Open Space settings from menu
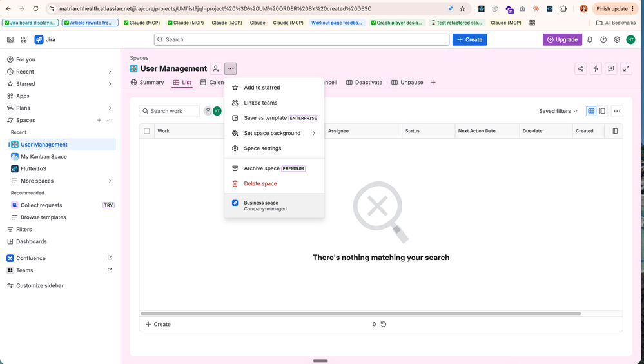 pos(275,148)
